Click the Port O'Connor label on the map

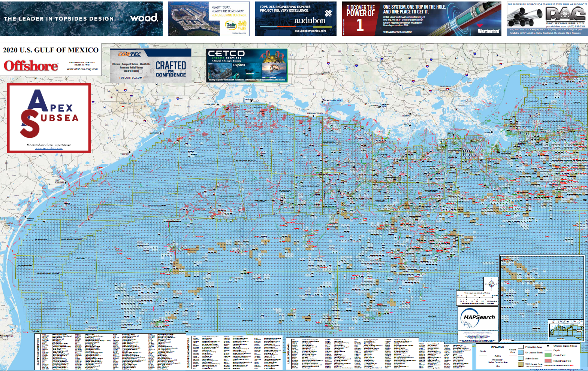pos(59,181)
